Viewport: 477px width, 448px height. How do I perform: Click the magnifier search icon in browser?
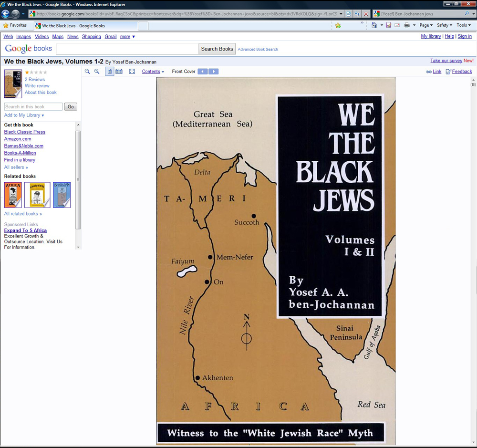(x=467, y=14)
